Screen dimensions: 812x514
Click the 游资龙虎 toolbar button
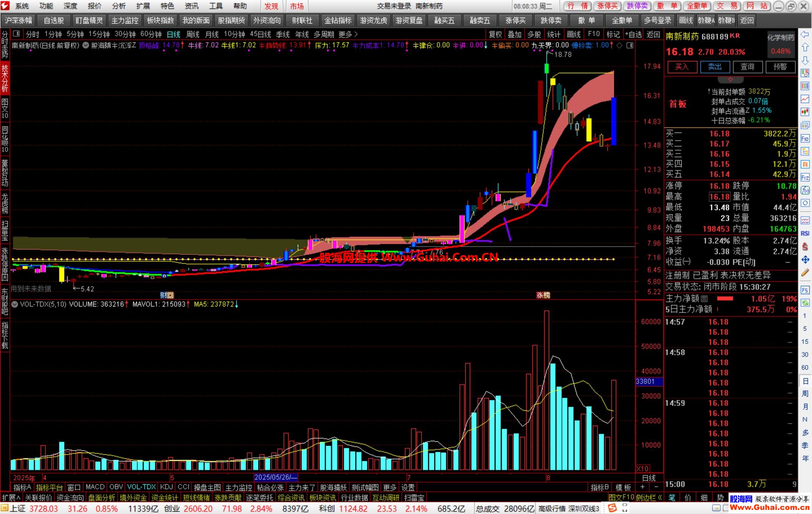pos(373,21)
